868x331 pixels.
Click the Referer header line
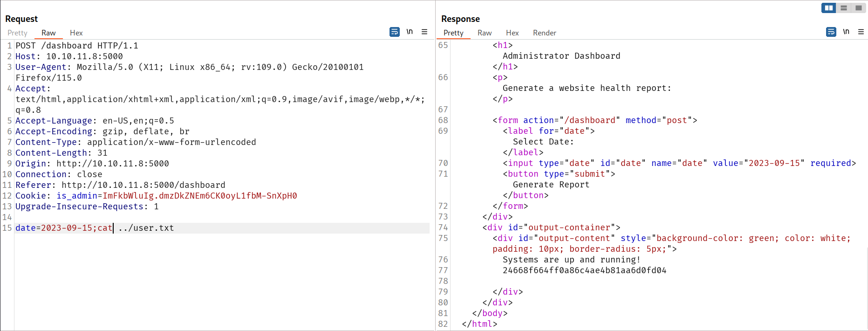pos(120,185)
